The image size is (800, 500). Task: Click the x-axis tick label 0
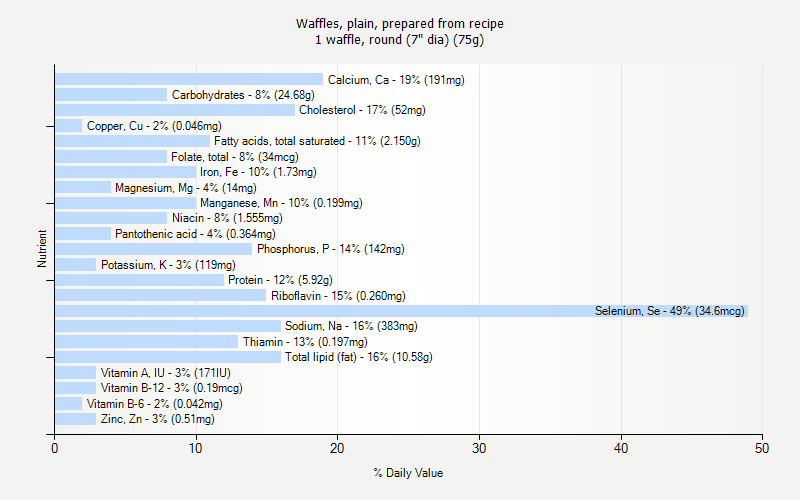(55, 448)
